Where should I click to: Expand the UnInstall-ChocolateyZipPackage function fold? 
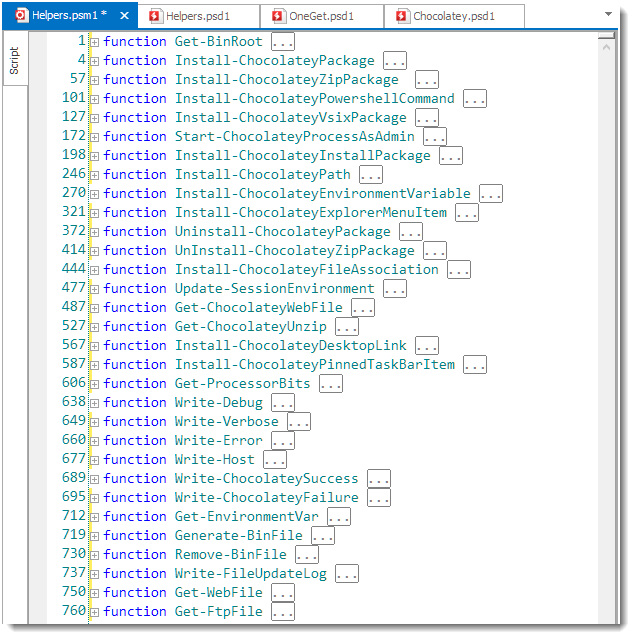click(x=95, y=251)
